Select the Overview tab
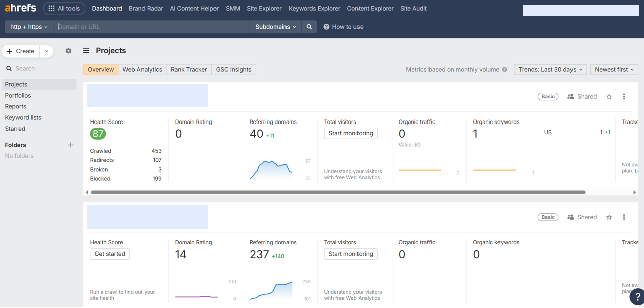 tap(101, 70)
